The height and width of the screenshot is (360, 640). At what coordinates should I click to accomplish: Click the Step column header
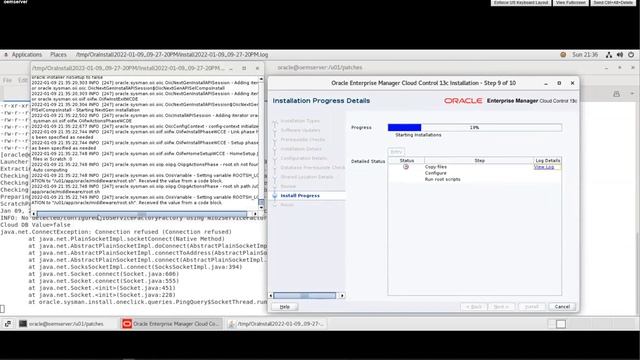(x=479, y=160)
